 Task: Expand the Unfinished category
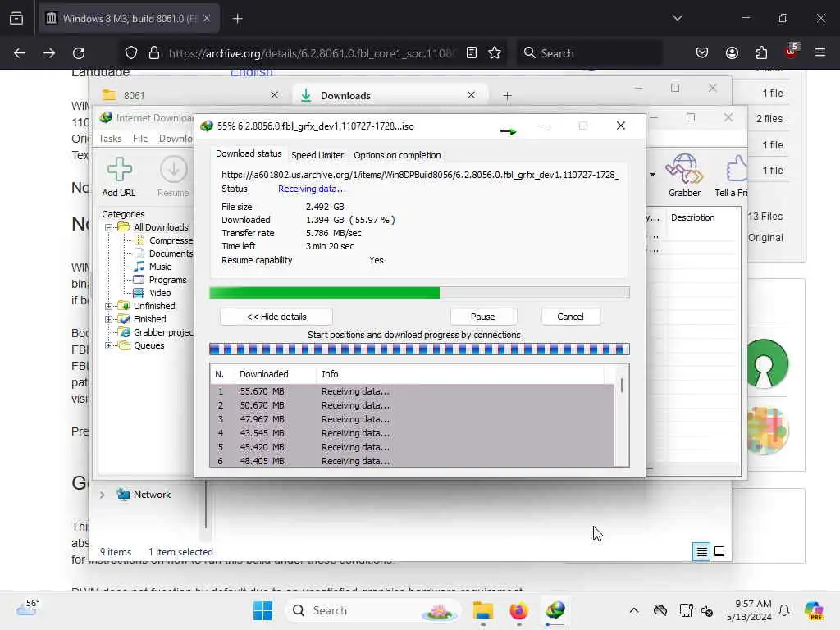click(x=109, y=306)
